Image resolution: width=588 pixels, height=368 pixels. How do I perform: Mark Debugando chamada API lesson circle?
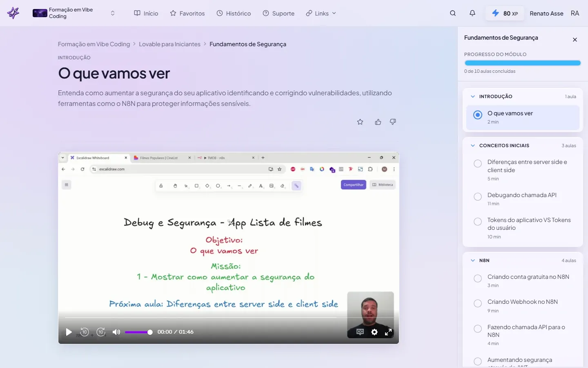click(x=478, y=197)
